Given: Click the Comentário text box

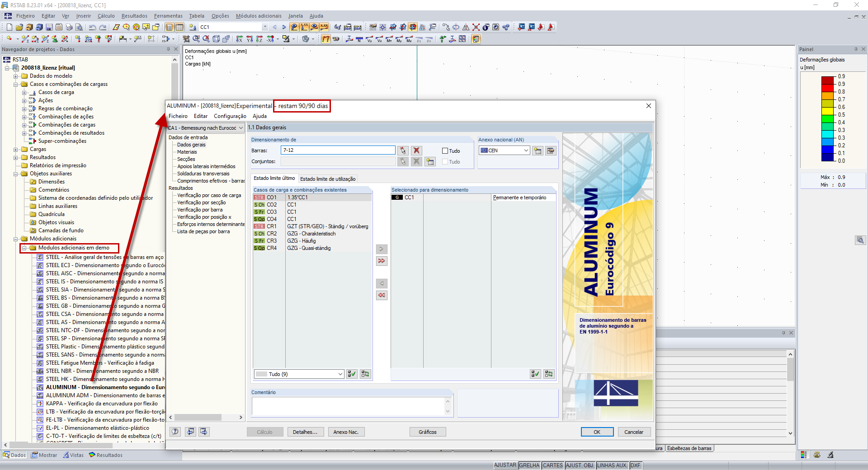Looking at the screenshot, I should click(351, 406).
